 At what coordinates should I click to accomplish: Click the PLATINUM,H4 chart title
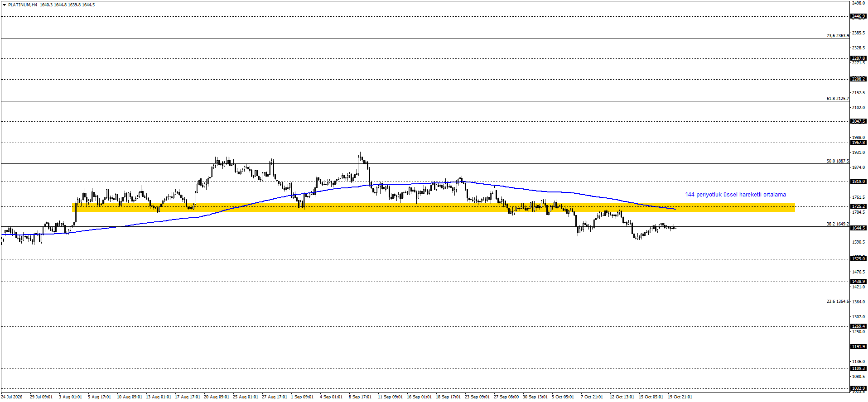pyautogui.click(x=23, y=5)
